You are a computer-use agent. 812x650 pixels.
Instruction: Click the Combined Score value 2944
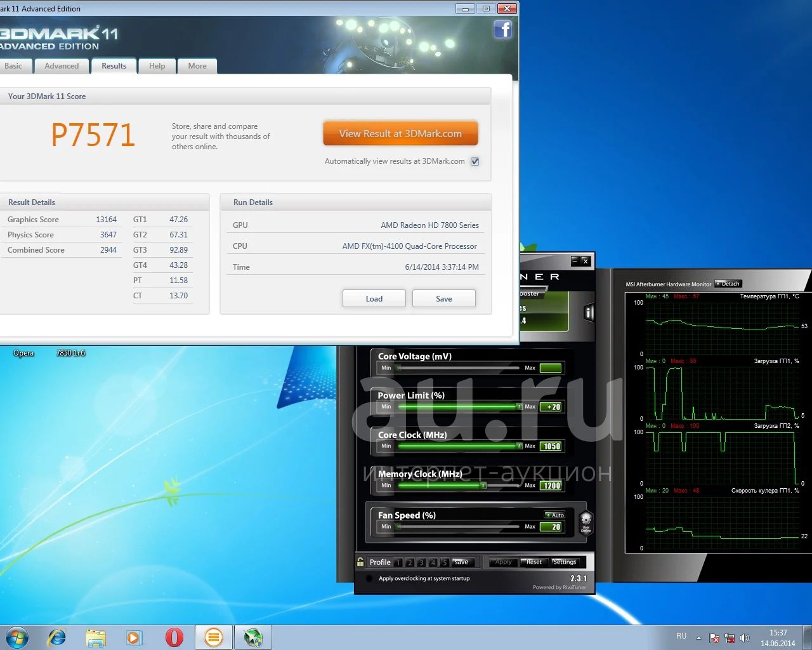click(x=108, y=250)
